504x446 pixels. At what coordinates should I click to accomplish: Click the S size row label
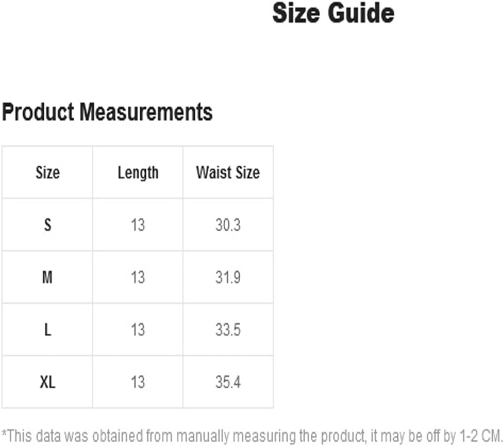(47, 225)
